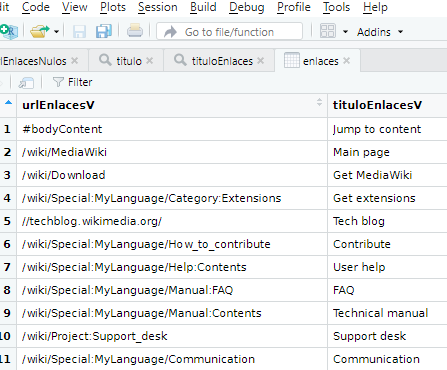Open the Session menu

tap(158, 7)
